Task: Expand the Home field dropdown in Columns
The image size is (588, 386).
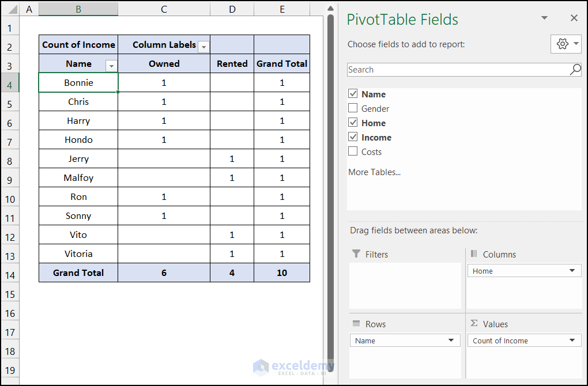Action: pyautogui.click(x=572, y=271)
